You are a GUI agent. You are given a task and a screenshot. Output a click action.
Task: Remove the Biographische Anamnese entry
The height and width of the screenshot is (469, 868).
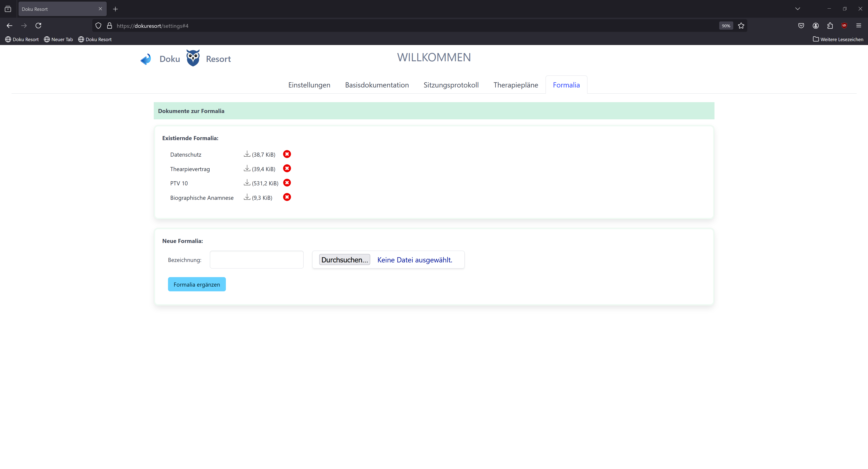[x=287, y=197]
